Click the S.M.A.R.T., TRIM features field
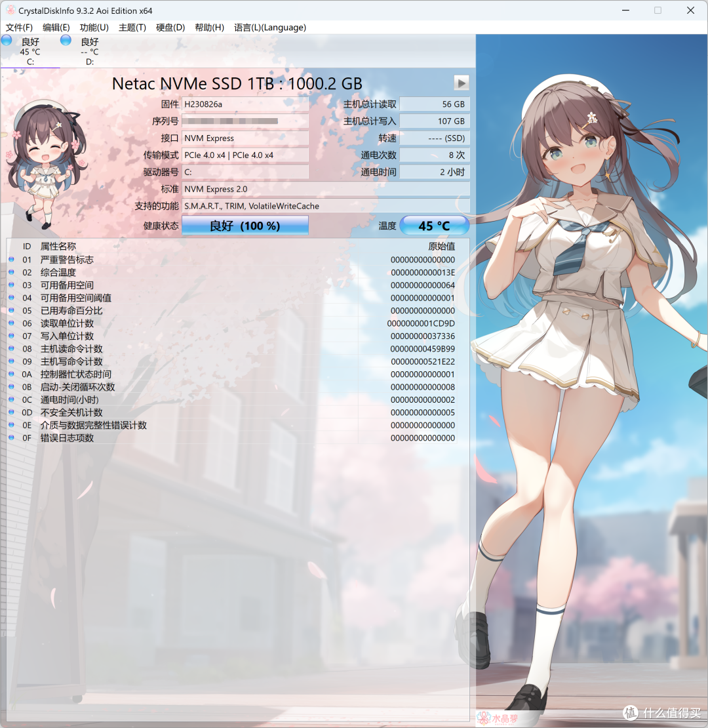The height and width of the screenshot is (728, 708). (x=326, y=206)
